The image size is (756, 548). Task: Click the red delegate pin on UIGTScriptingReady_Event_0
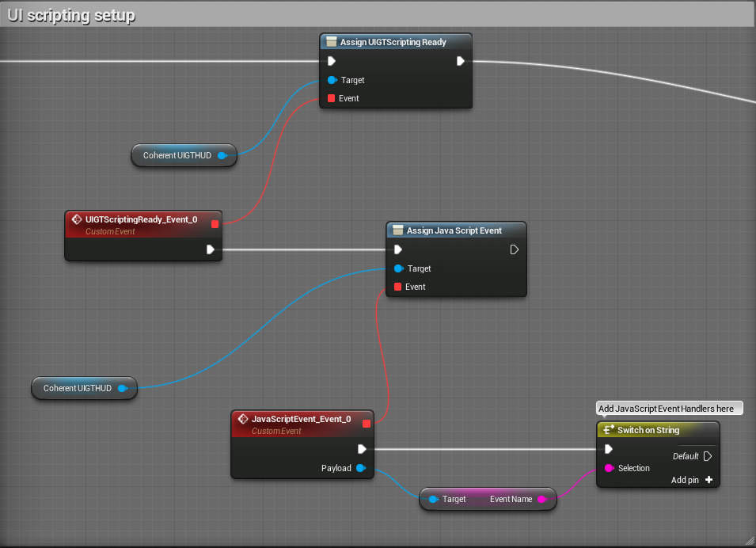215,224
